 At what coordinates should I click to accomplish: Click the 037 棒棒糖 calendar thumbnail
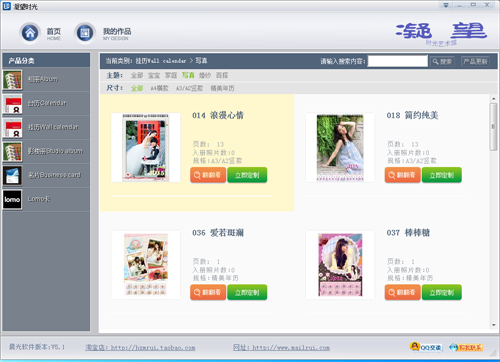point(340,265)
